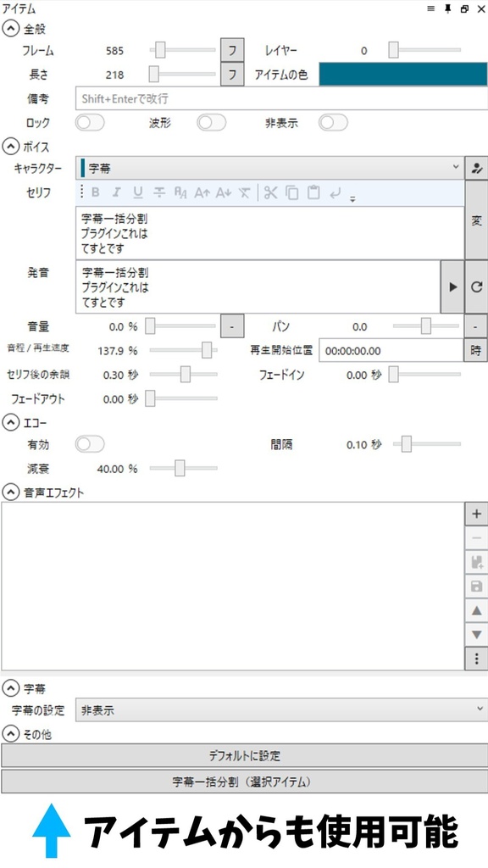Click the フ button beside フレーム slider
488x868 pixels.
pyautogui.click(x=232, y=50)
